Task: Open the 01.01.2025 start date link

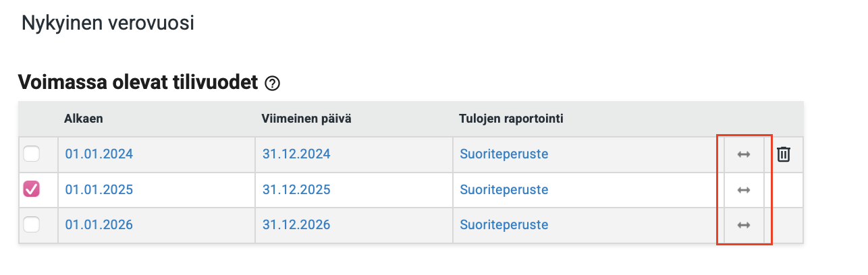Action: pos(99,190)
